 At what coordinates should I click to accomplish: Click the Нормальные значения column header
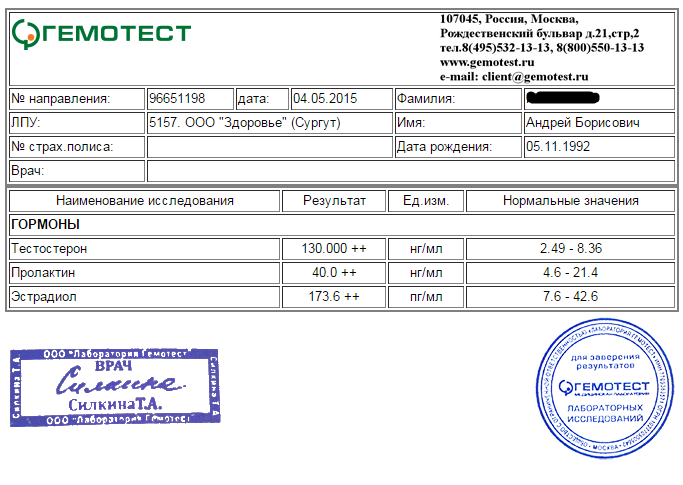point(570,201)
